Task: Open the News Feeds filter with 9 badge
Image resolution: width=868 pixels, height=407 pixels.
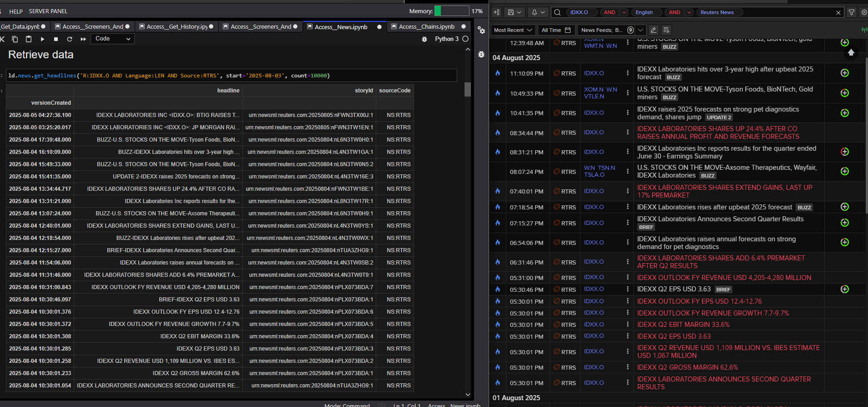Action: (x=607, y=30)
